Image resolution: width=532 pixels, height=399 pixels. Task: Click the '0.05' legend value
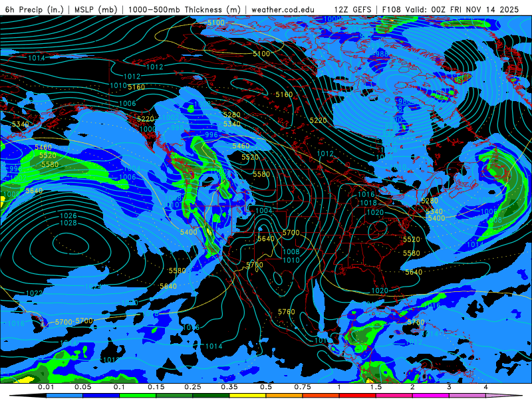click(x=82, y=387)
